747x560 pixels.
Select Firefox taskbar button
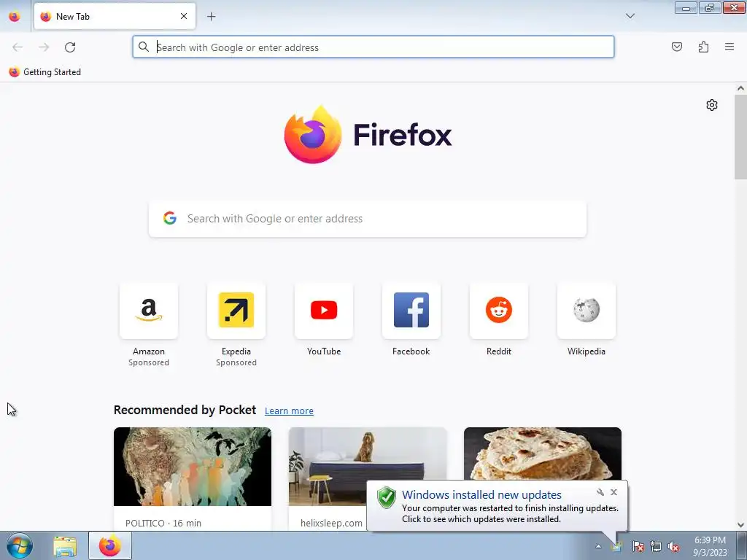click(x=110, y=545)
